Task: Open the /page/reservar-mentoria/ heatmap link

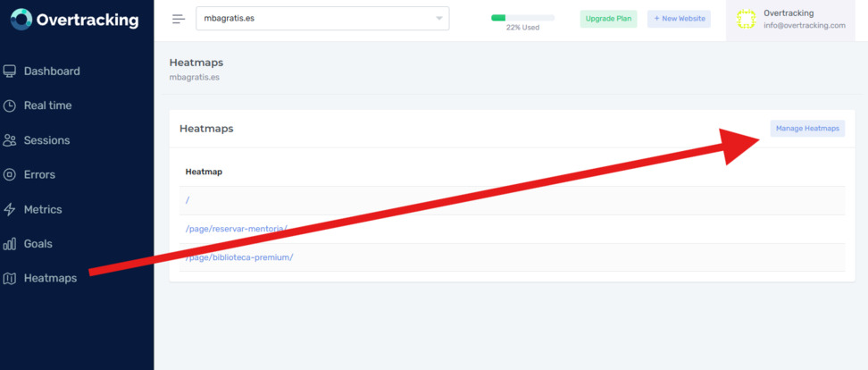Action: (237, 229)
